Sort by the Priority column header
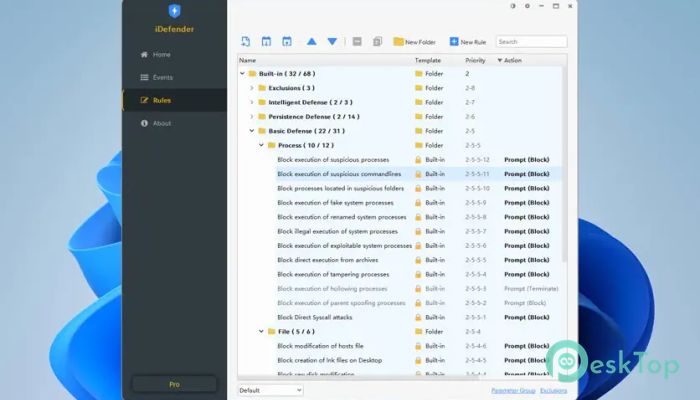 point(475,60)
